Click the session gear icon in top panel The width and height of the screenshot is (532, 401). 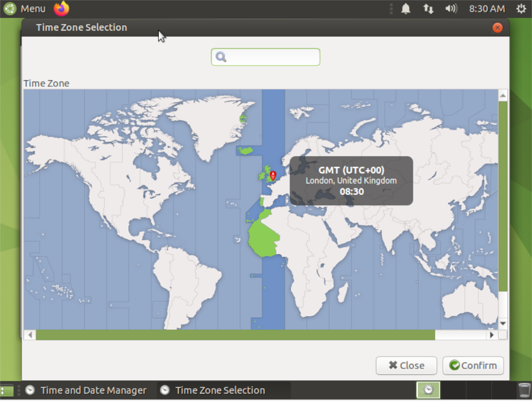pos(521,8)
